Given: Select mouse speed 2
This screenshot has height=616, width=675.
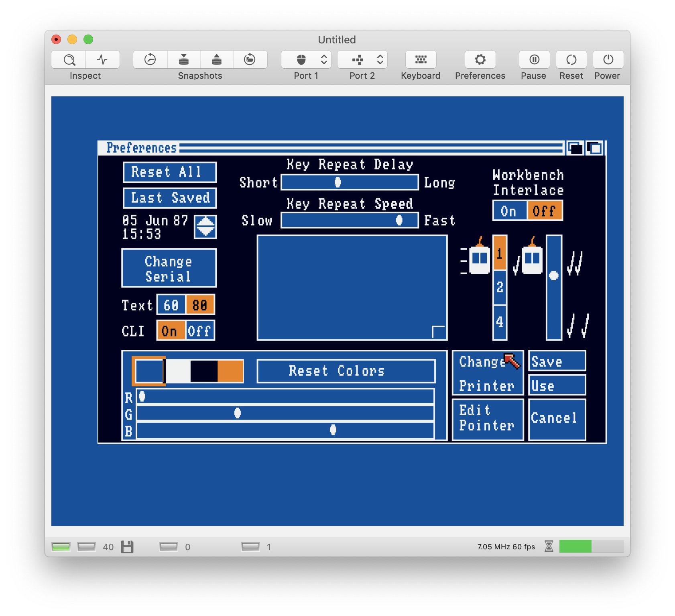Looking at the screenshot, I should tap(500, 288).
